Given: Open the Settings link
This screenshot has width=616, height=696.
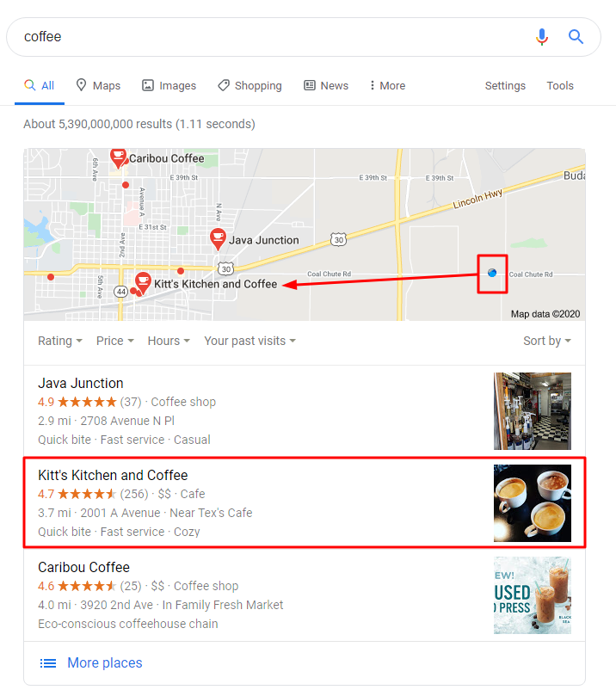Looking at the screenshot, I should point(505,86).
